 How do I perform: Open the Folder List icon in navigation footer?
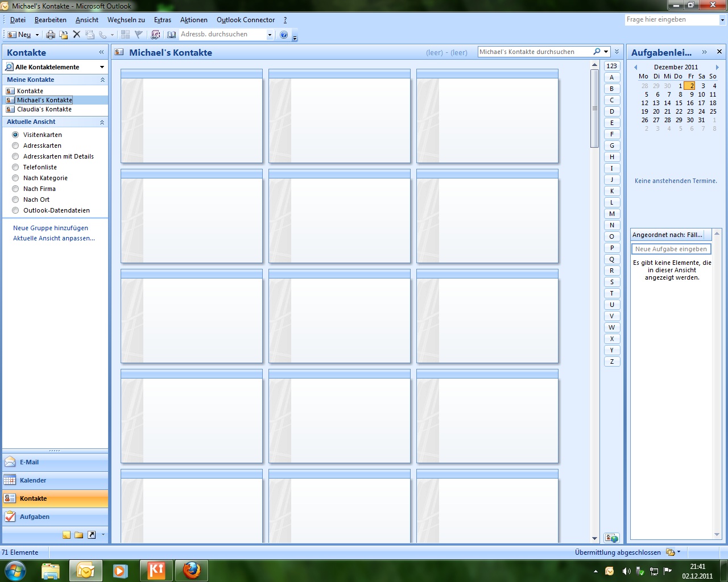[x=79, y=535]
